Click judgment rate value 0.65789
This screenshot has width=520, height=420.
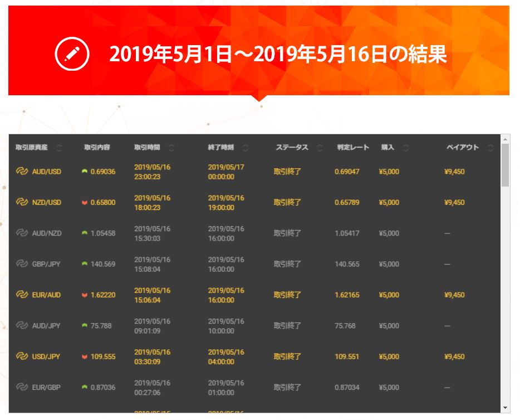tap(347, 202)
